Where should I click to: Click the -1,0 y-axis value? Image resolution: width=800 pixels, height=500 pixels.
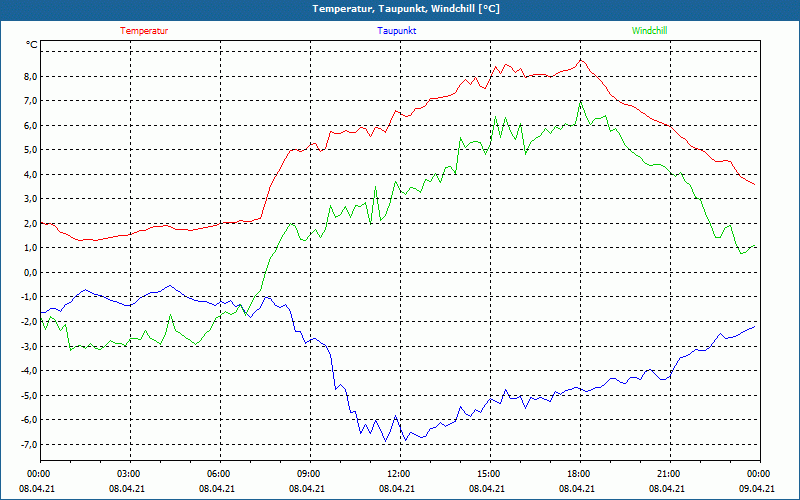click(x=30, y=297)
